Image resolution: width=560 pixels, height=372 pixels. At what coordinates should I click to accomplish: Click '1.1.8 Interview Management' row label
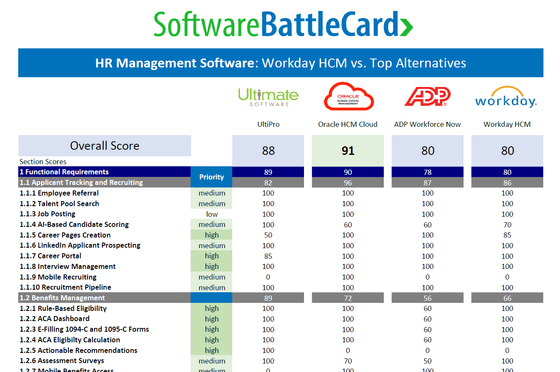(68, 266)
